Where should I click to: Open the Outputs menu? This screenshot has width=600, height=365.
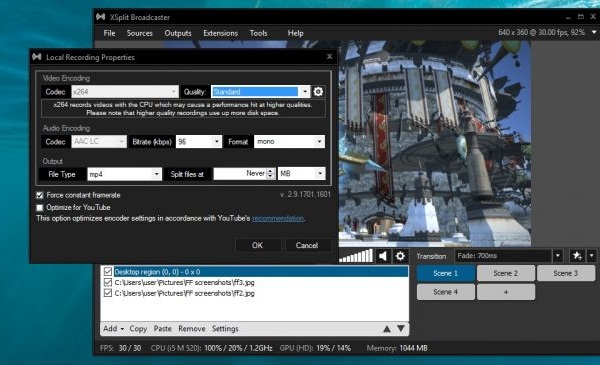(178, 33)
